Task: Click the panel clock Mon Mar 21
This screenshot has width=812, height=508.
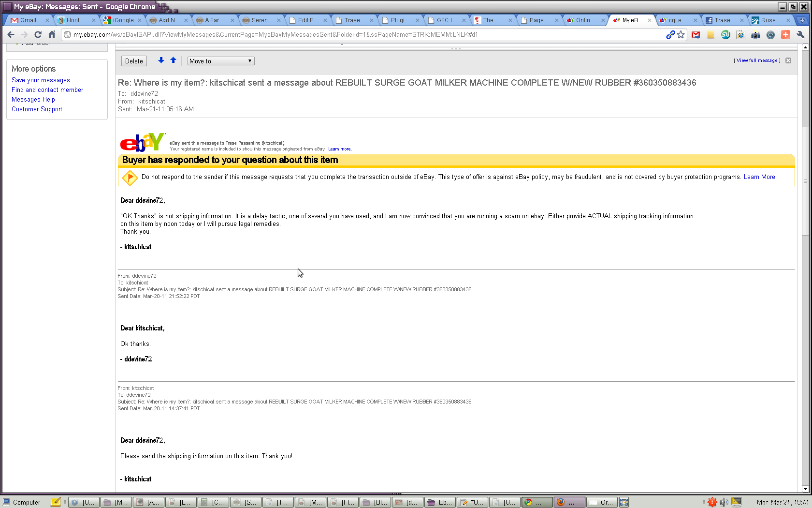Action: click(783, 502)
